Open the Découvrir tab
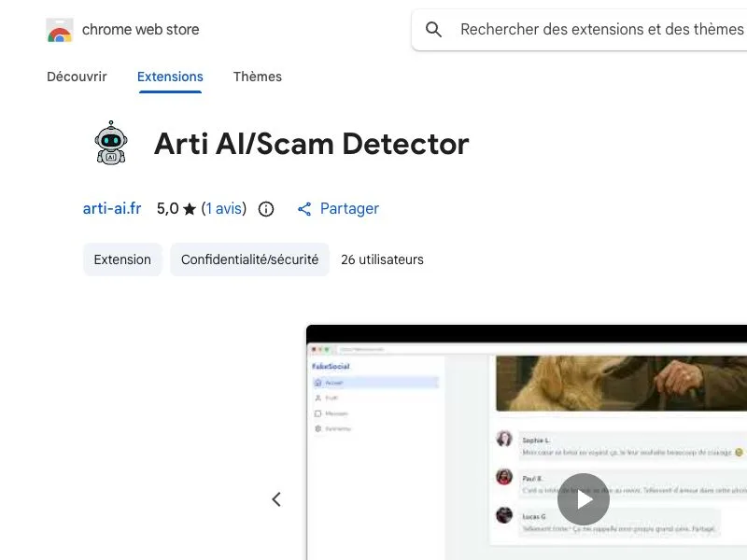This screenshot has height=560, width=747. (77, 77)
